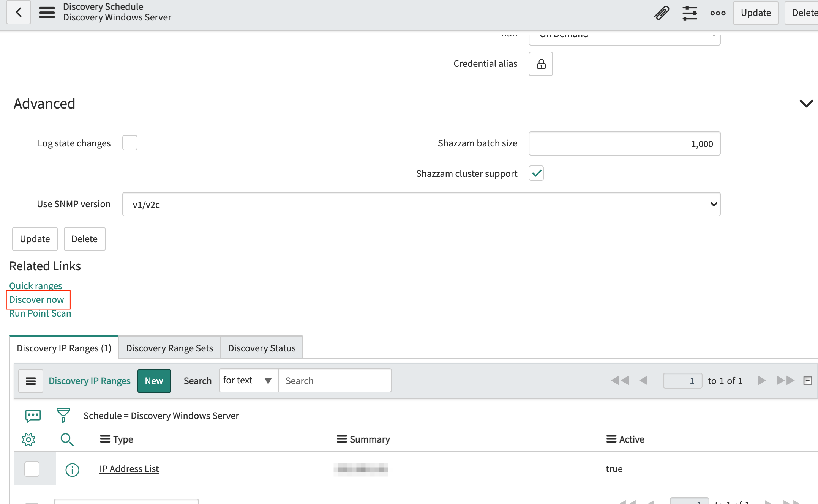The width and height of the screenshot is (818, 504).
Task: Unlock the Credential alias lock icon
Action: tap(540, 64)
